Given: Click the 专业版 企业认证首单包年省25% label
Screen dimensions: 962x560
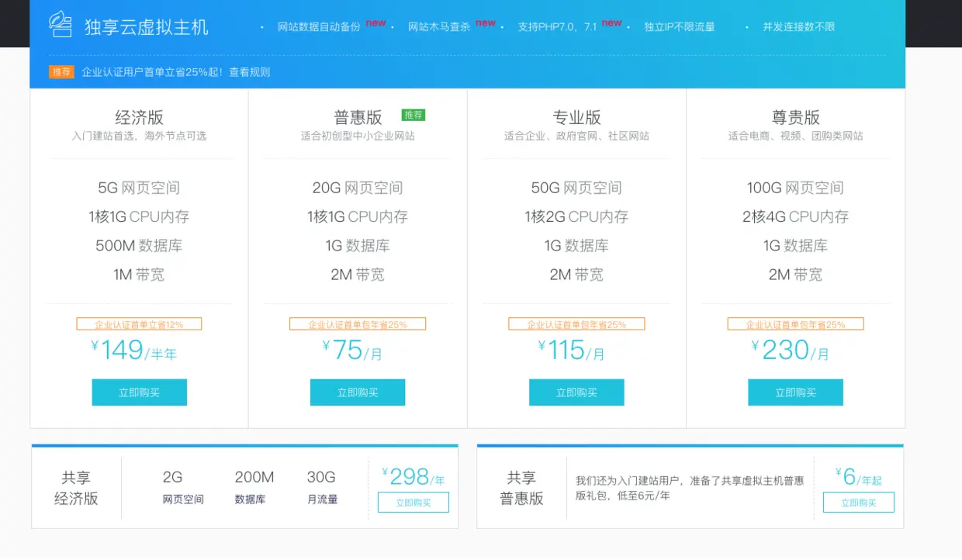Looking at the screenshot, I should pos(576,324).
